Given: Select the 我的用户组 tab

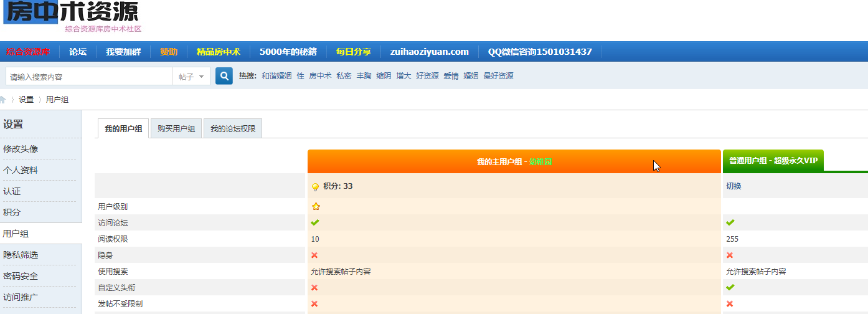Looking at the screenshot, I should [123, 129].
